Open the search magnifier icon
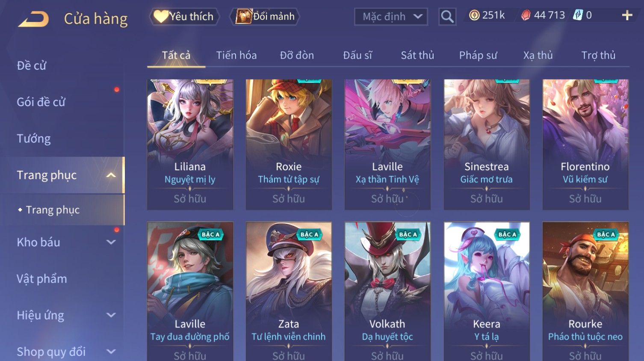This screenshot has height=361, width=644. (x=447, y=17)
